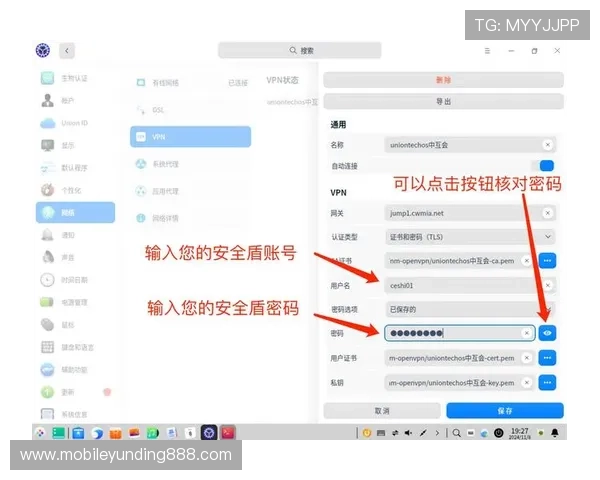Click the 密码 password input field
This screenshot has width=600, height=480.
coord(450,333)
